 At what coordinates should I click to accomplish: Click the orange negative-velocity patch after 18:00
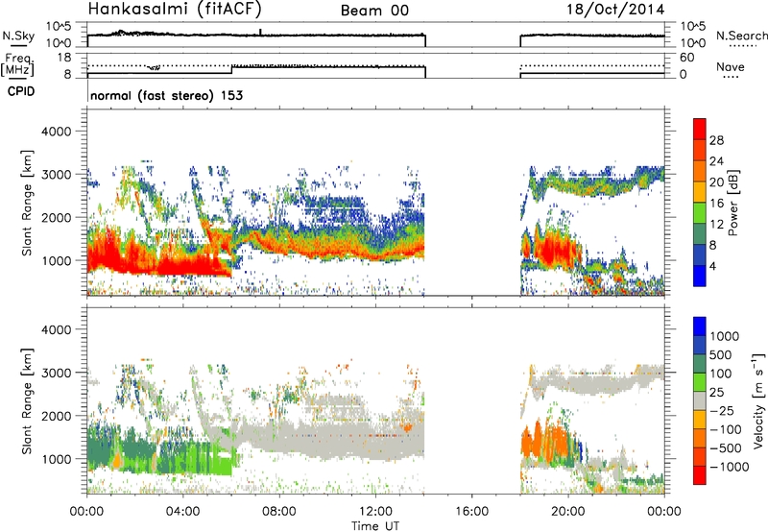[x=546, y=441]
